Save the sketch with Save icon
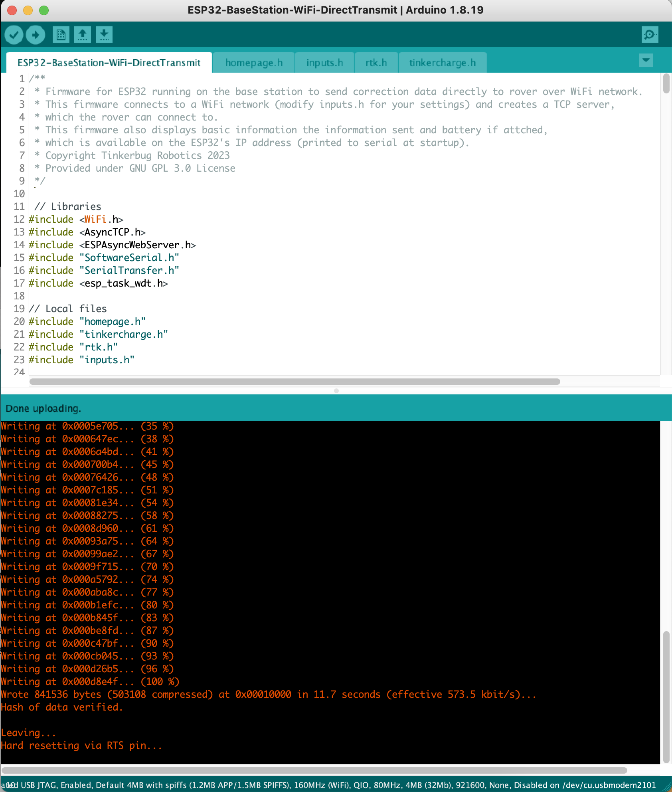This screenshot has width=672, height=792. [x=104, y=35]
